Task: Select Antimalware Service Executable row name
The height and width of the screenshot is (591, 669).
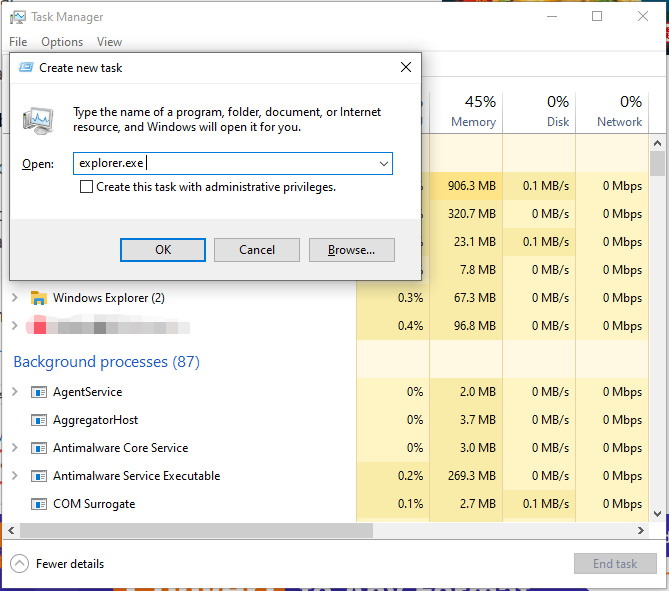Action: point(137,476)
